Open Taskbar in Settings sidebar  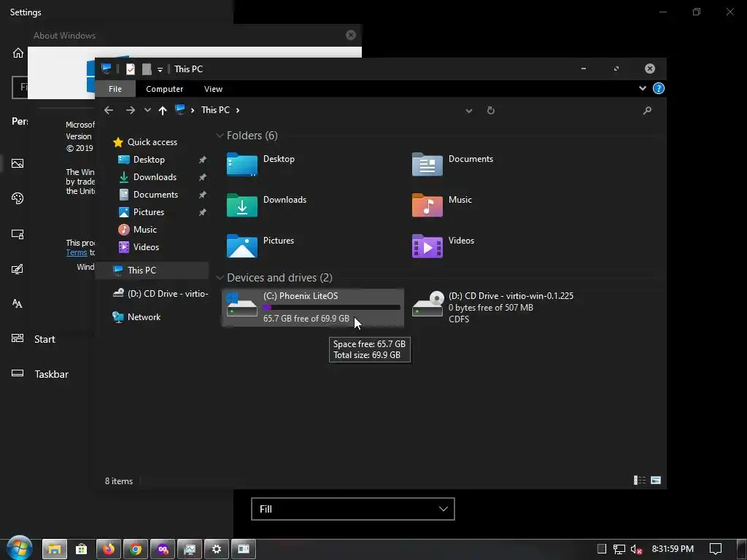point(52,374)
